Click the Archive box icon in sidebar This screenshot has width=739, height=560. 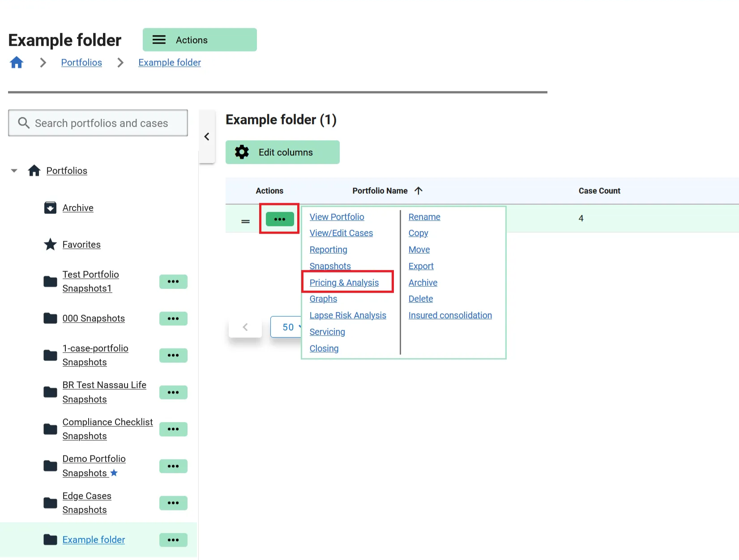pos(50,208)
